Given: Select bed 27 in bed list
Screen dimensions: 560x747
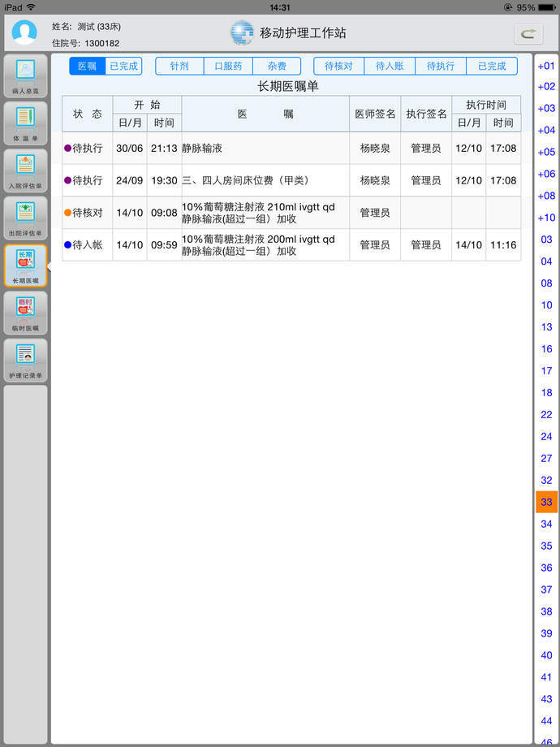Looking at the screenshot, I should (547, 458).
